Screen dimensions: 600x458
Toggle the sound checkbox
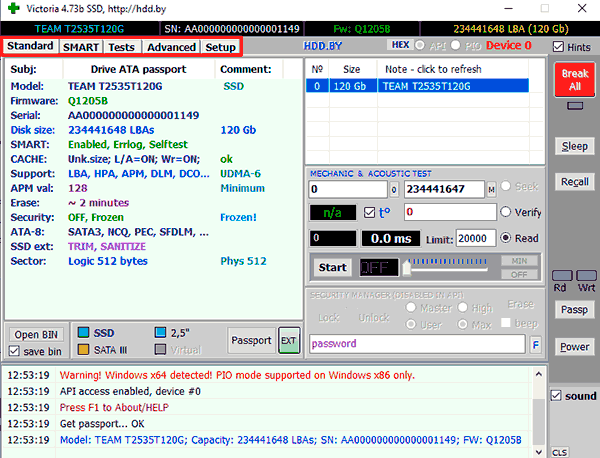click(x=556, y=396)
